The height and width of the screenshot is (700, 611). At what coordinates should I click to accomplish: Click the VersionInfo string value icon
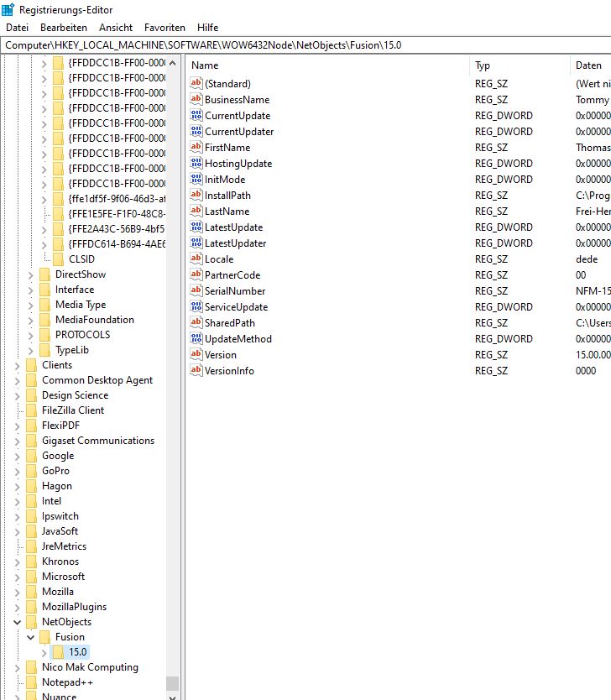[196, 371]
